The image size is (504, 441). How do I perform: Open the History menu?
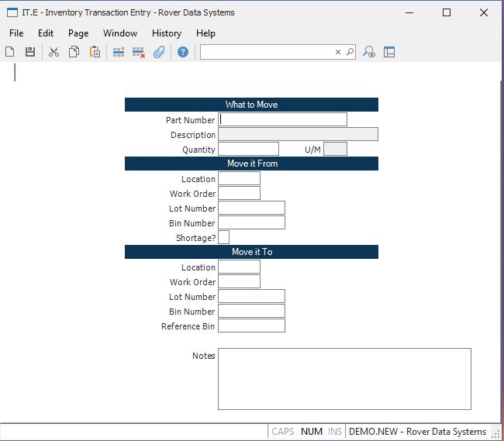(166, 33)
